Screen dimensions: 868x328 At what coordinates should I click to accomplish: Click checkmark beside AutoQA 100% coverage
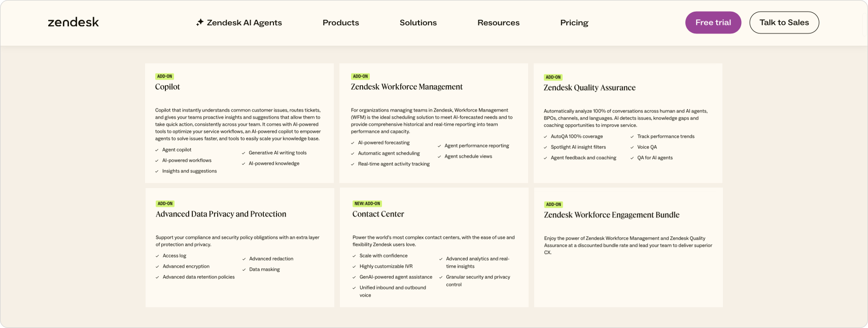click(x=546, y=137)
